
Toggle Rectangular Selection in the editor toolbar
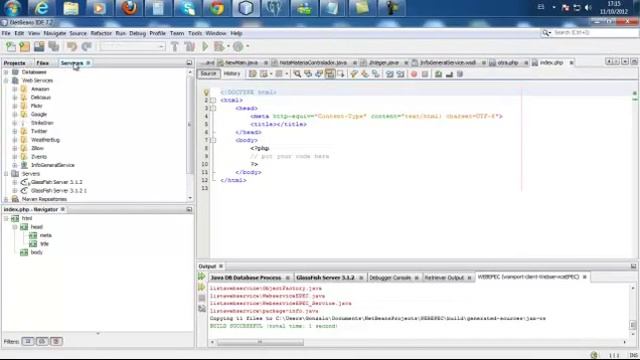point(341,74)
